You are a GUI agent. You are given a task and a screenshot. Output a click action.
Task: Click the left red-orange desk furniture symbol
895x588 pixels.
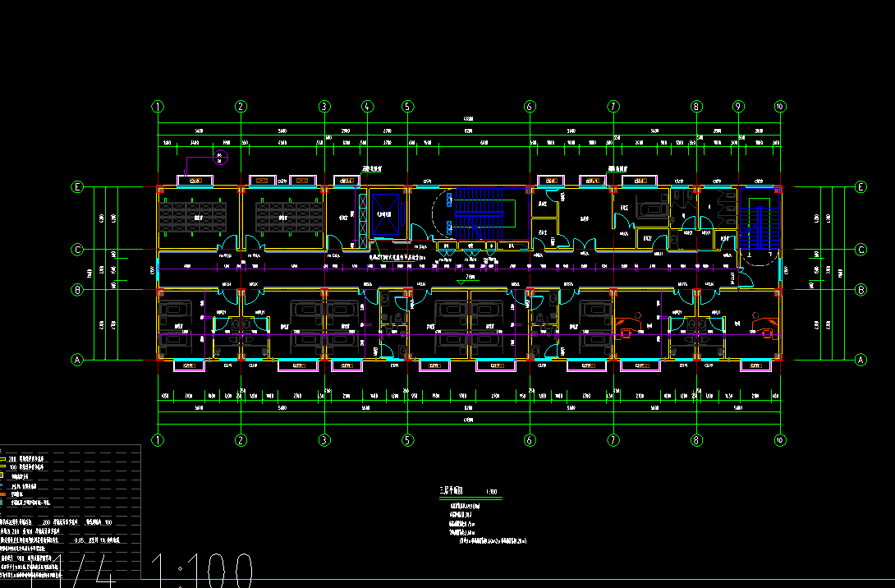(x=628, y=333)
